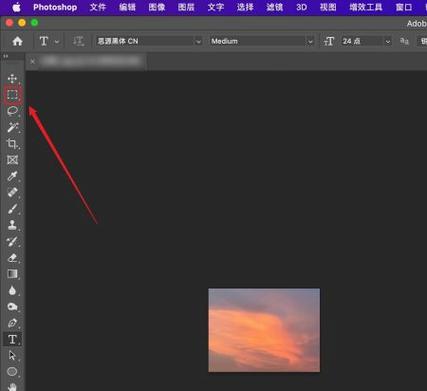This screenshot has height=391, width=427.
Task: Select the Dodge tool
Action: 12,306
